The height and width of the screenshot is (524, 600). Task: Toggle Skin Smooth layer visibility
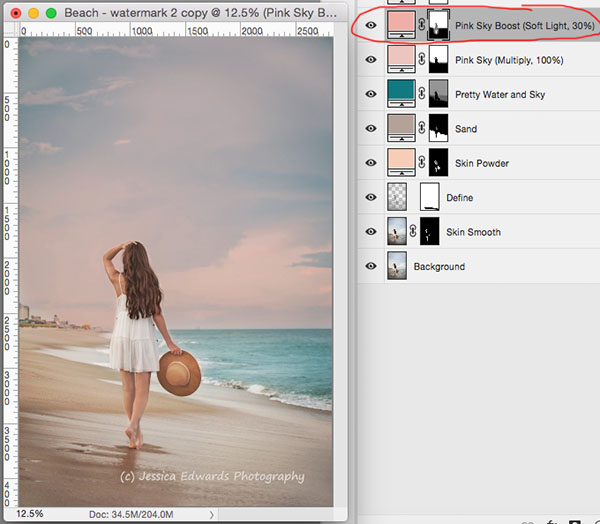point(370,232)
